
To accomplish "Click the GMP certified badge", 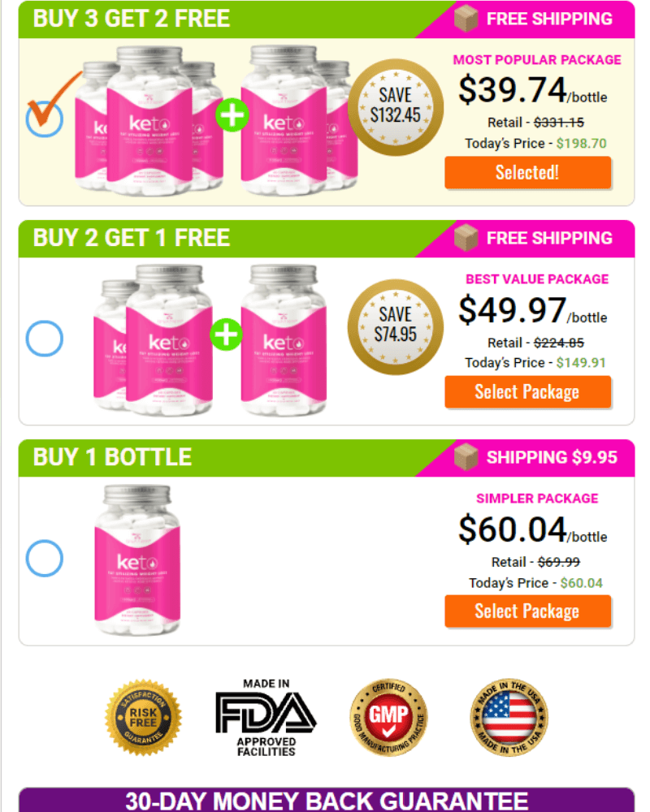I will pos(388,717).
